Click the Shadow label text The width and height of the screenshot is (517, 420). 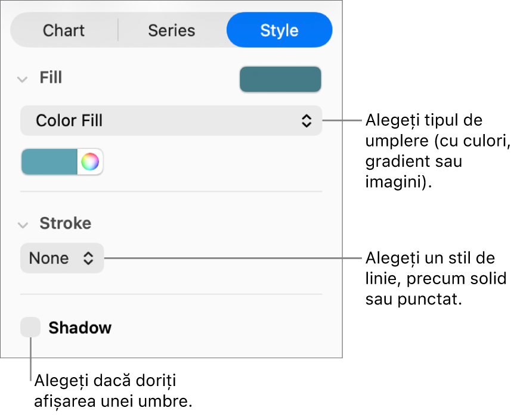(80, 328)
